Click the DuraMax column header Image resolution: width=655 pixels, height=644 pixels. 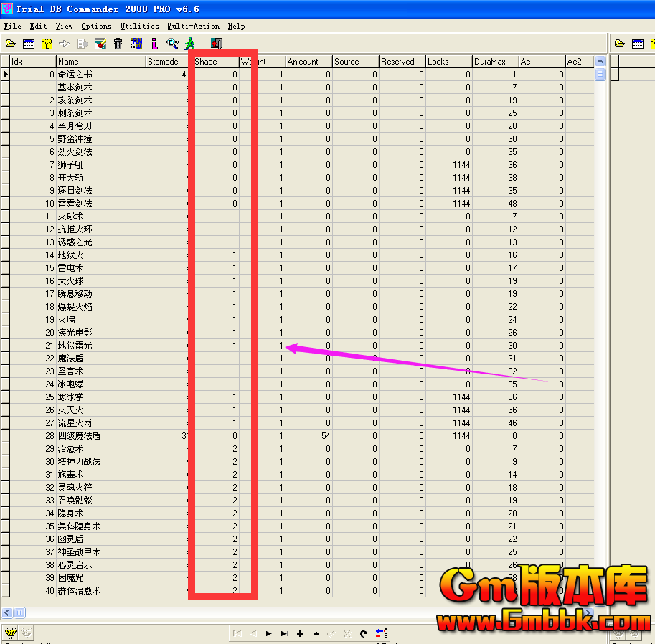494,62
